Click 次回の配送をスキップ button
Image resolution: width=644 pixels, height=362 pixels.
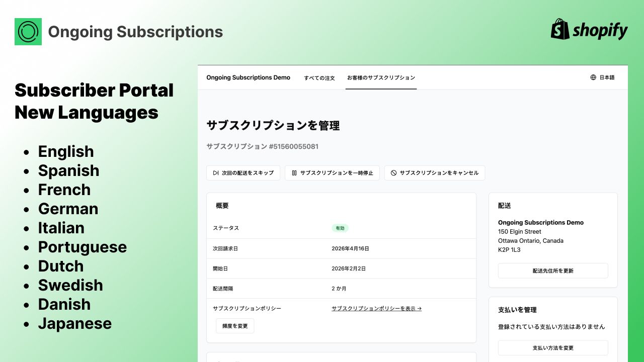243,173
